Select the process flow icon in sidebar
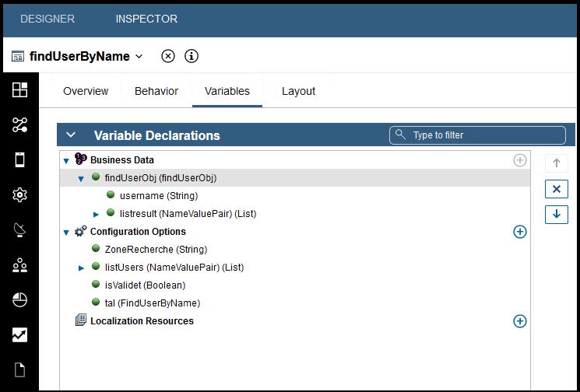This screenshot has width=580, height=392. 20,125
